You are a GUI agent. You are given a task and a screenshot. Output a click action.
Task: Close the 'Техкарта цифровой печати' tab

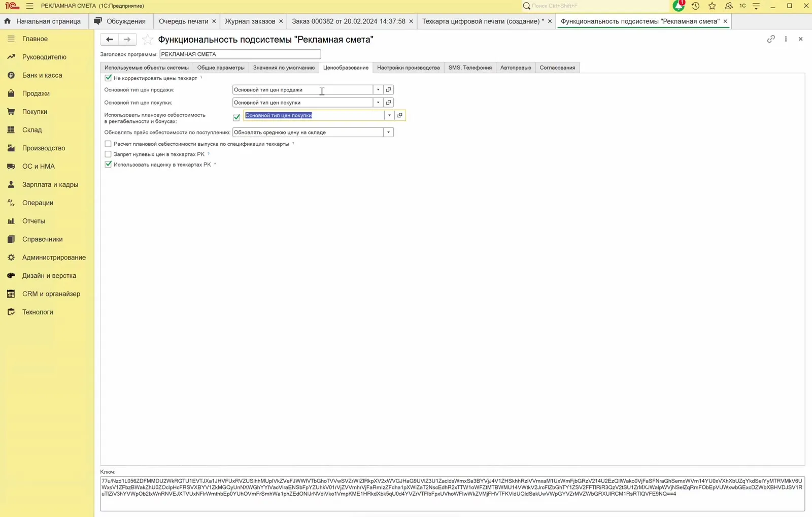coord(550,21)
